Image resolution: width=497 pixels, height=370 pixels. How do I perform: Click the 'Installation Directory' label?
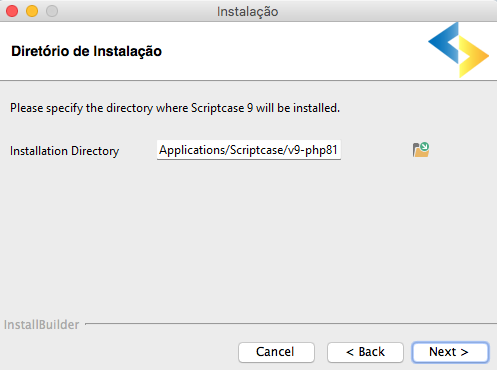click(64, 151)
